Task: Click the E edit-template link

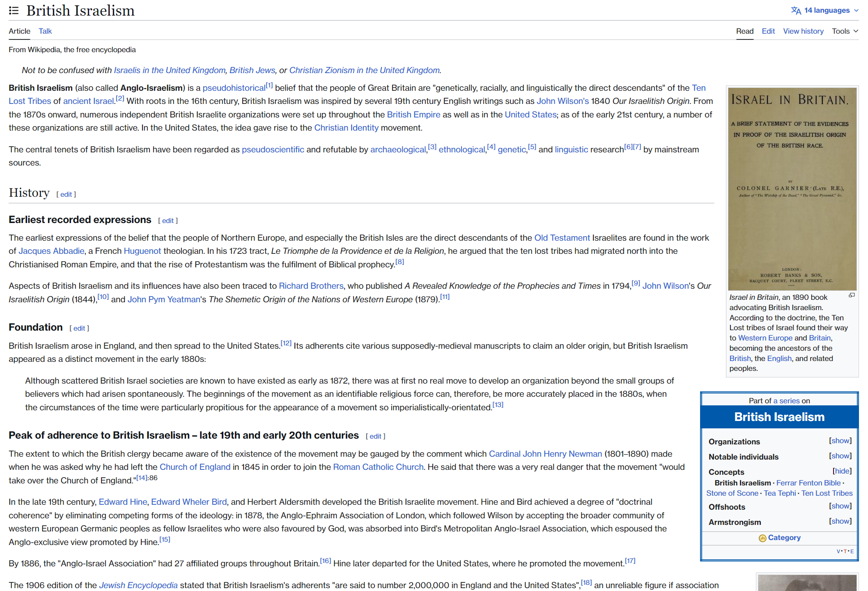Action: click(852, 552)
